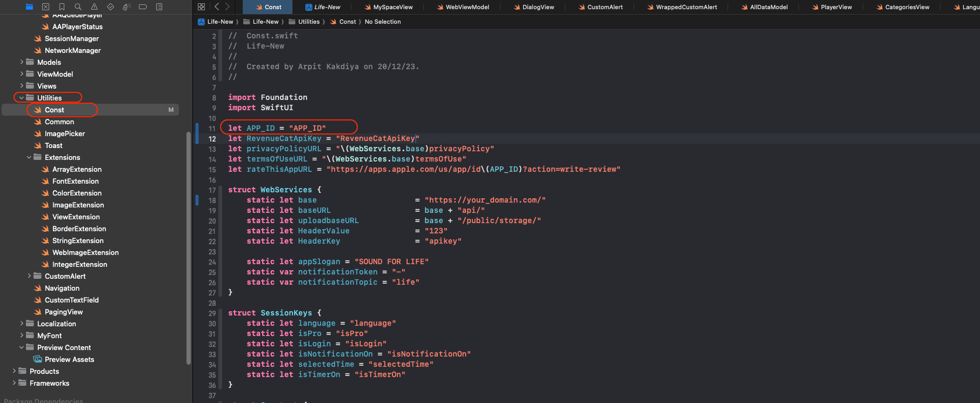This screenshot has width=980, height=403.
Task: Open the Report navigator icon
Action: (x=159, y=6)
